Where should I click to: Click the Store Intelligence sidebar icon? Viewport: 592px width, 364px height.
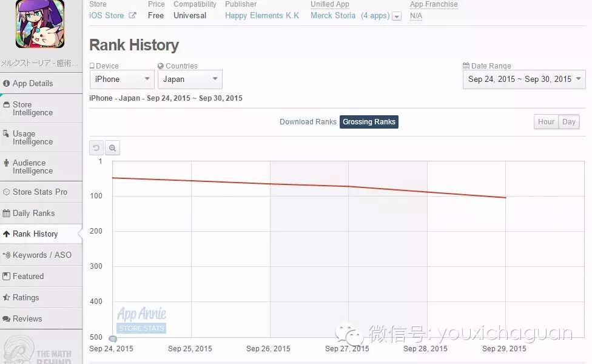tap(6, 103)
